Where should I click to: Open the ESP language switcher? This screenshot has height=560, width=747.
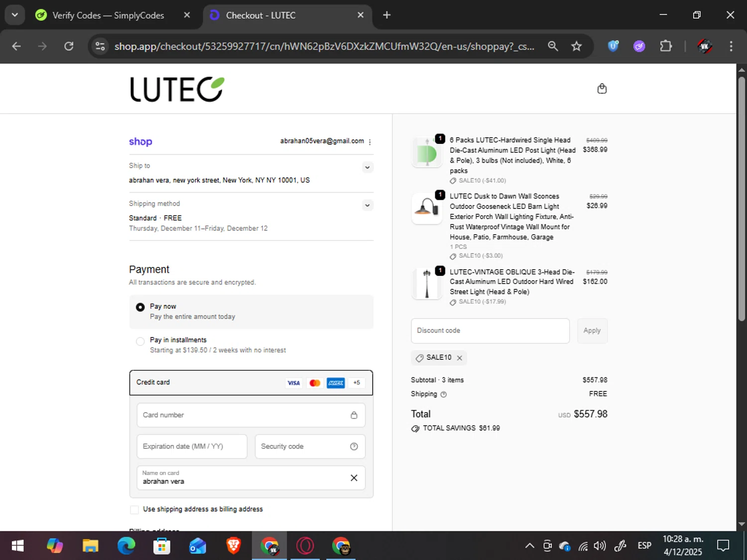(644, 546)
